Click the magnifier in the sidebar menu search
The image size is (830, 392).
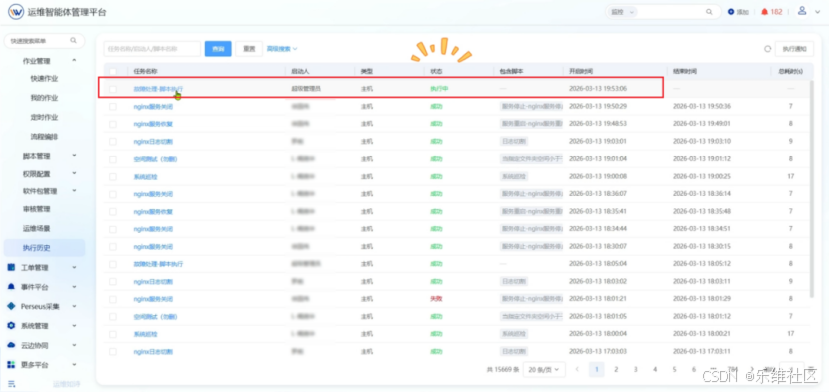point(74,40)
